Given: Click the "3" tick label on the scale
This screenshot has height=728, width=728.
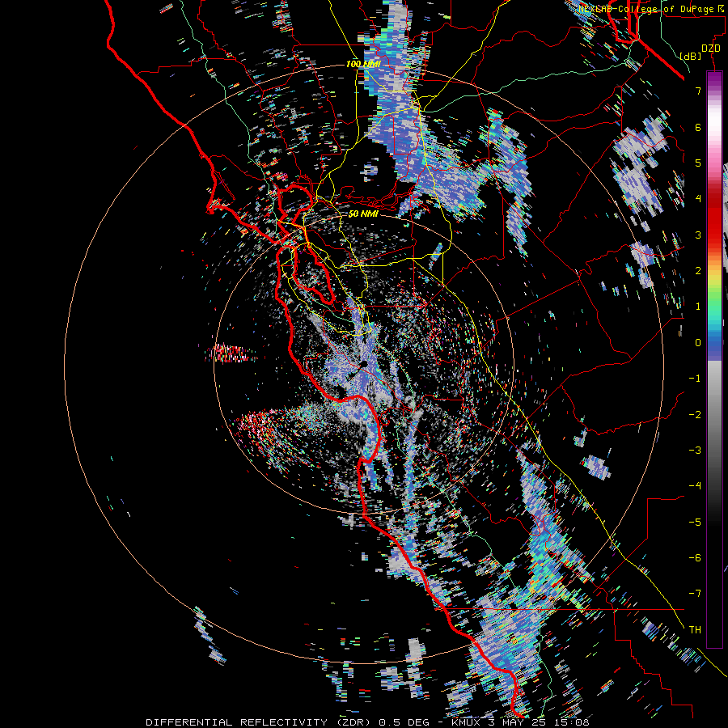Looking at the screenshot, I should [698, 235].
